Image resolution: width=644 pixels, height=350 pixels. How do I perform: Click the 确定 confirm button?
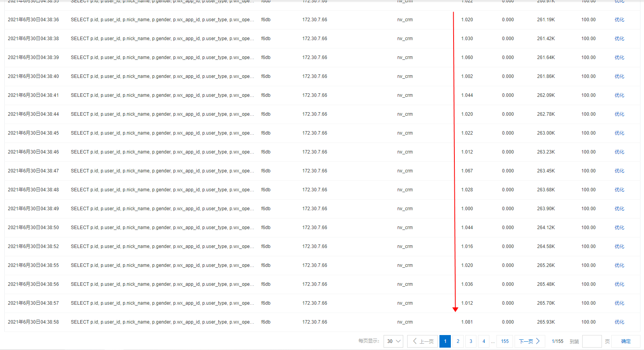[626, 341]
